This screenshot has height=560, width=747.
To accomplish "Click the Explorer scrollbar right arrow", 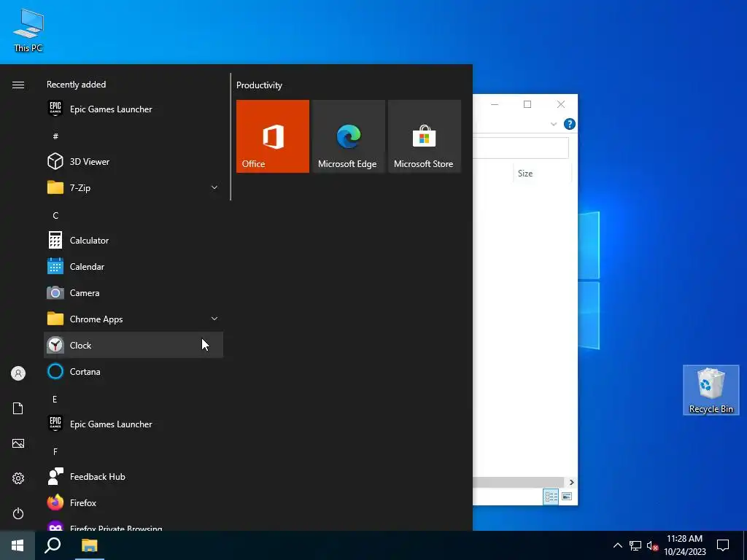I will (571, 483).
